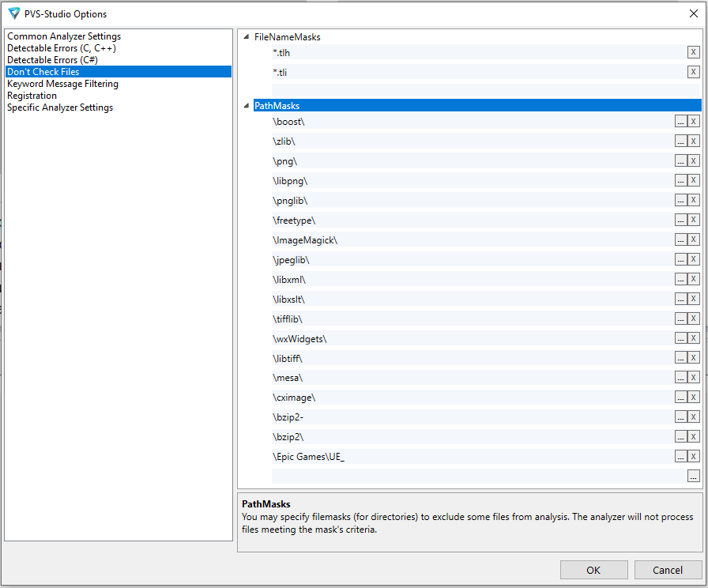Collapse the PathMasks section
This screenshot has width=708, height=588.
(246, 104)
